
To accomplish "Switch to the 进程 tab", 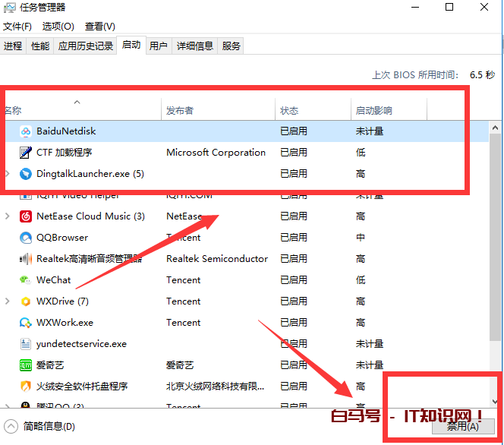I will 13,46.
